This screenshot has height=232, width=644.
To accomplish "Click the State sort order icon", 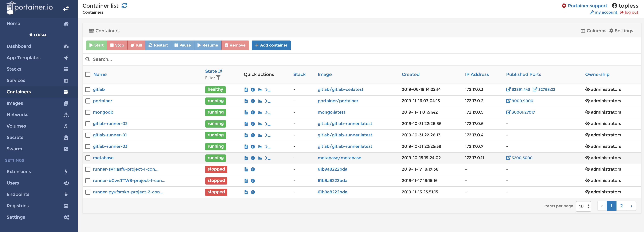I will (220, 71).
